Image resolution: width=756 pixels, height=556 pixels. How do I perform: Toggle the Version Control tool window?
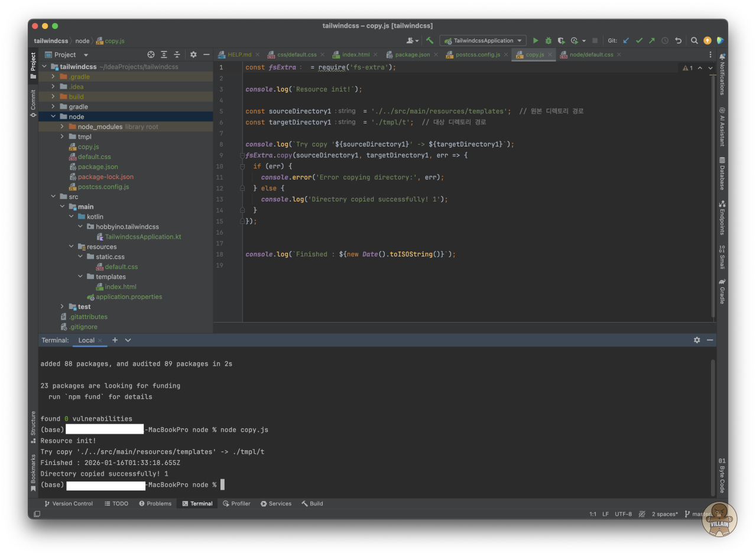click(x=68, y=503)
